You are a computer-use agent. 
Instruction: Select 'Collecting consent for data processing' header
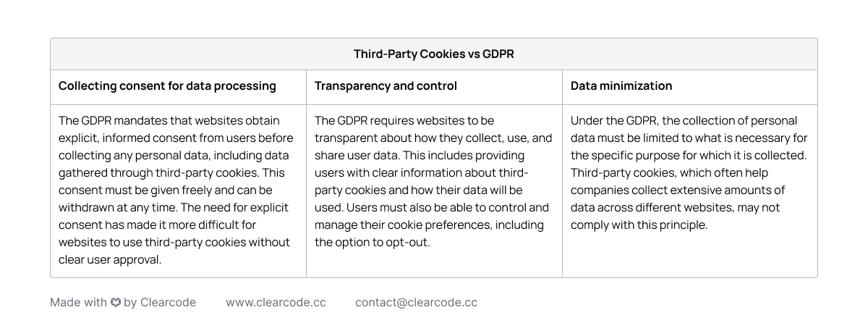click(167, 86)
